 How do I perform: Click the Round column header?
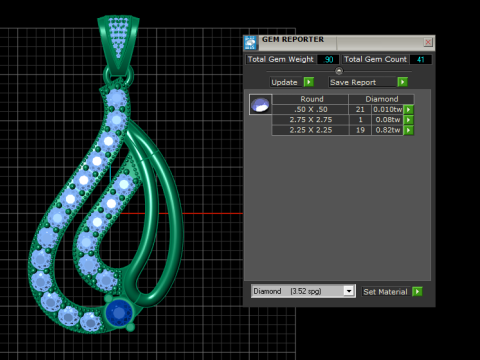tap(311, 99)
